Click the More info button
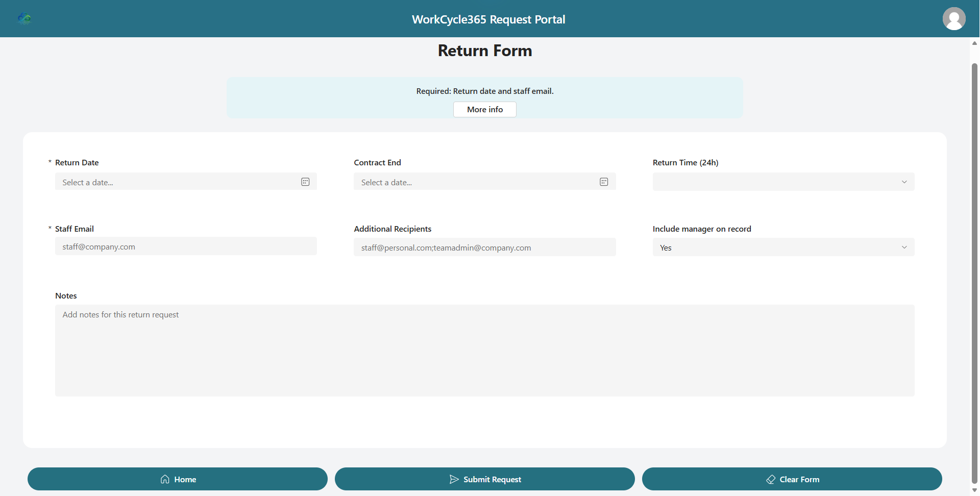The width and height of the screenshot is (980, 496). (485, 109)
